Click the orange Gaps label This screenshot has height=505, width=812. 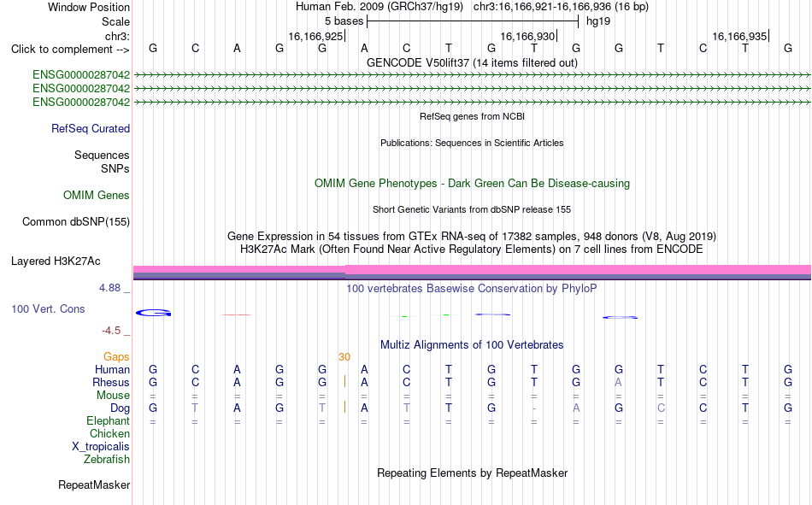tap(116, 357)
